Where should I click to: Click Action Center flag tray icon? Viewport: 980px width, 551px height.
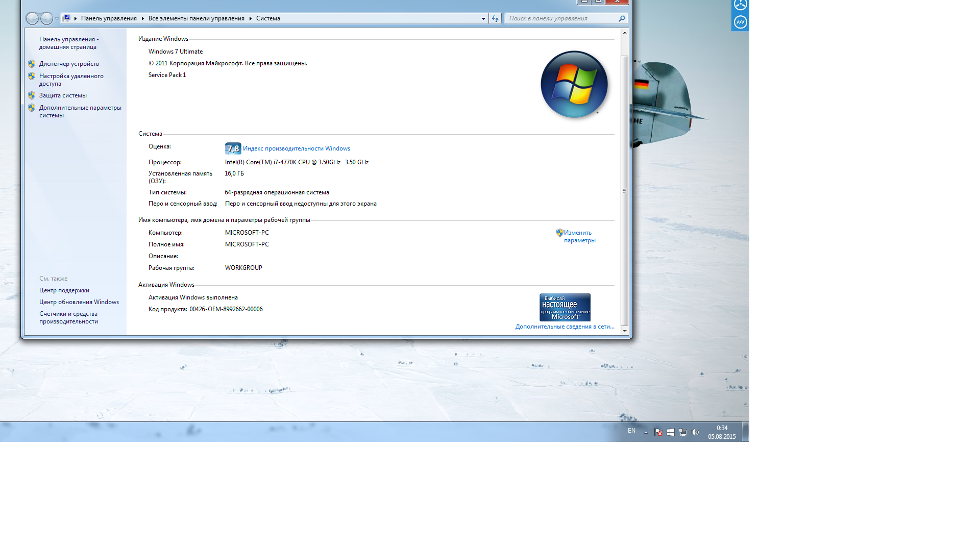658,432
